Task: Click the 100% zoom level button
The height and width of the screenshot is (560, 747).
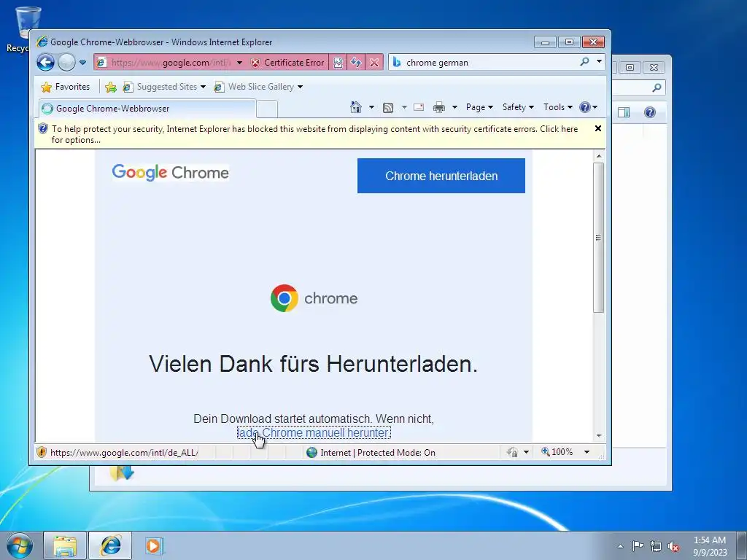Action: (557, 452)
